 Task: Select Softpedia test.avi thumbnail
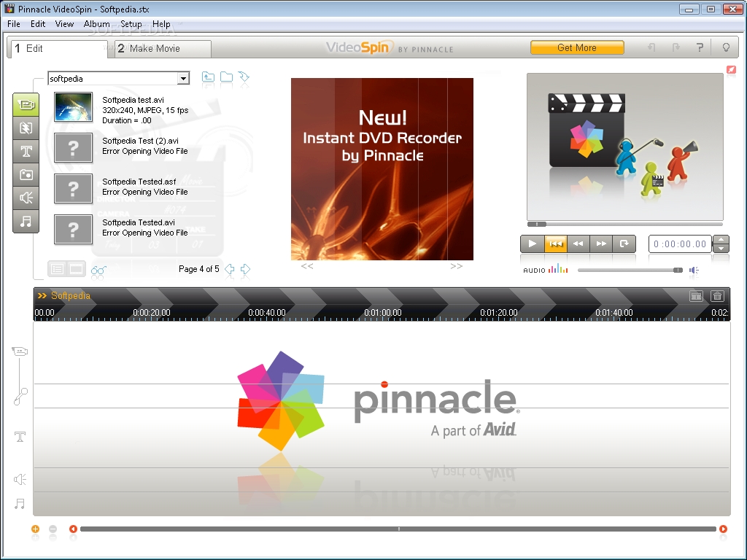(x=74, y=106)
